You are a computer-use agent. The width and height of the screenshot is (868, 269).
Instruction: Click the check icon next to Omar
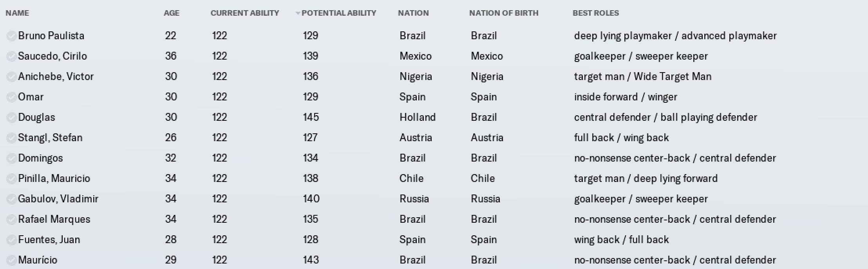[x=11, y=97]
